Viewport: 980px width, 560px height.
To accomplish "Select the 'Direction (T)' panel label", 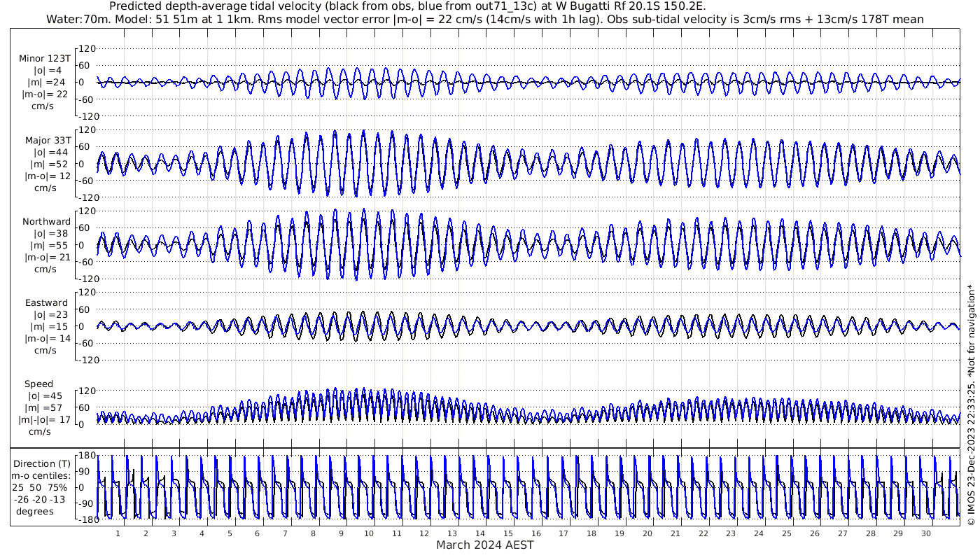I will tap(43, 464).
